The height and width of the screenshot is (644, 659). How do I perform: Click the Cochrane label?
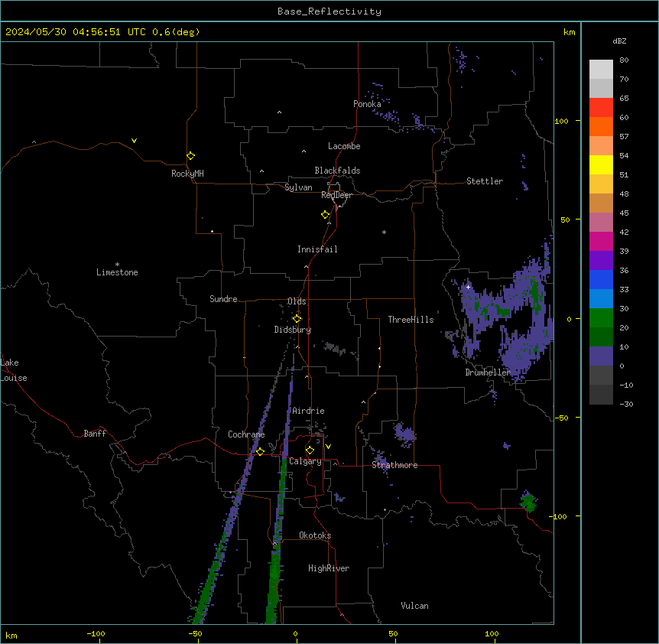tap(246, 434)
